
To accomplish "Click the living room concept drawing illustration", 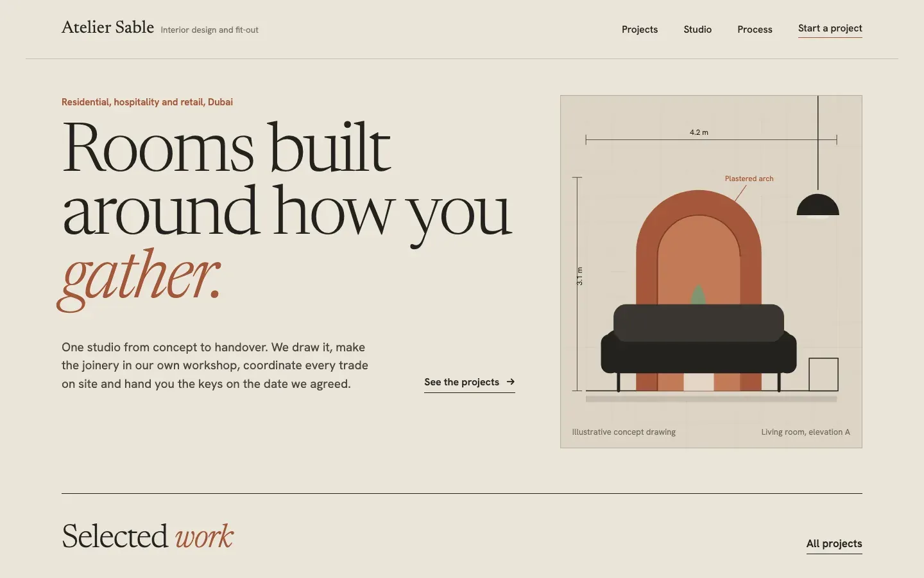I will point(711,272).
